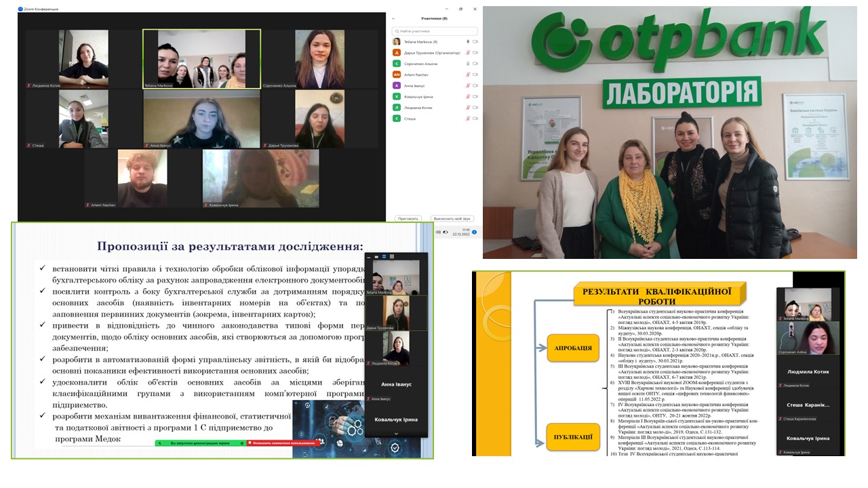Click the ПУБЛІКАЦІЇ box on the results slide
Screen dimensions: 868x488
pos(574,437)
